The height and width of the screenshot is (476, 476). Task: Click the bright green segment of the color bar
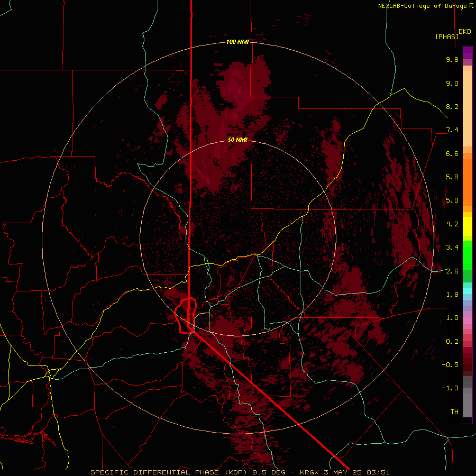point(467,255)
